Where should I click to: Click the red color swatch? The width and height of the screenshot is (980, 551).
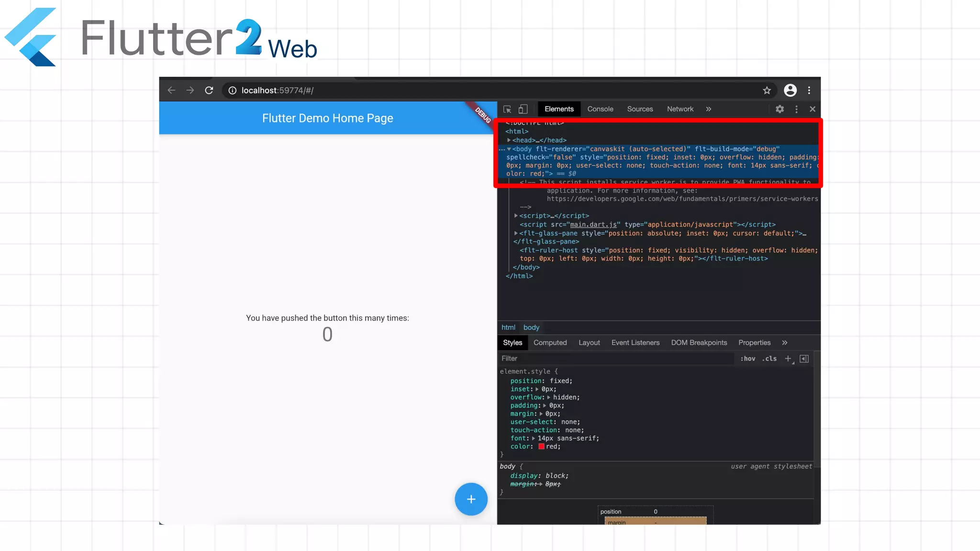[541, 447]
